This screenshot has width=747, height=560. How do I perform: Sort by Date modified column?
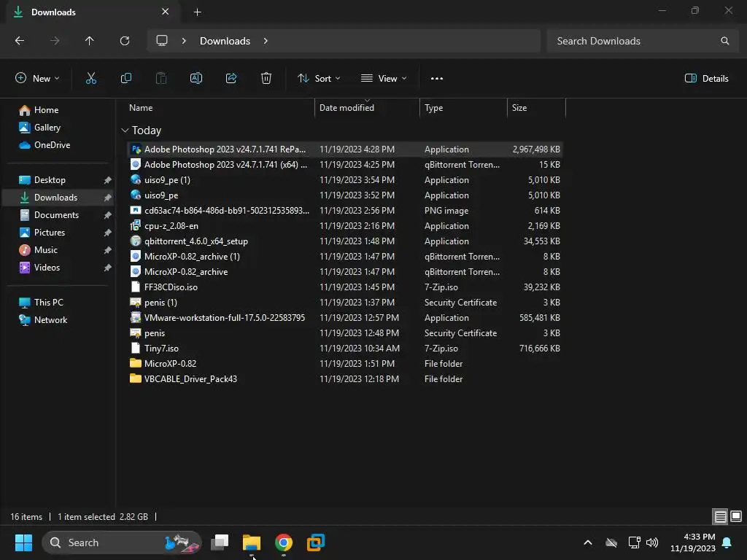point(347,108)
